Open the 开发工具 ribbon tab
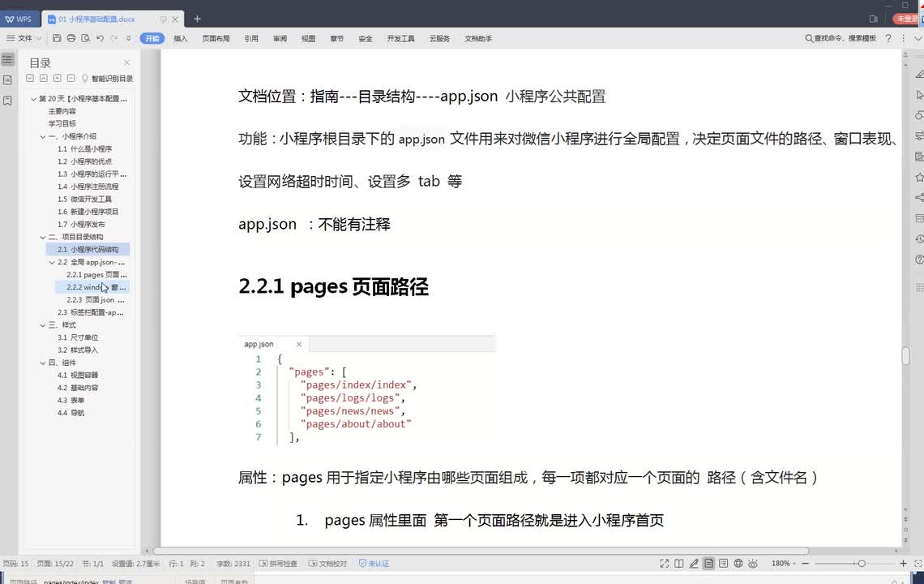 [x=400, y=39]
